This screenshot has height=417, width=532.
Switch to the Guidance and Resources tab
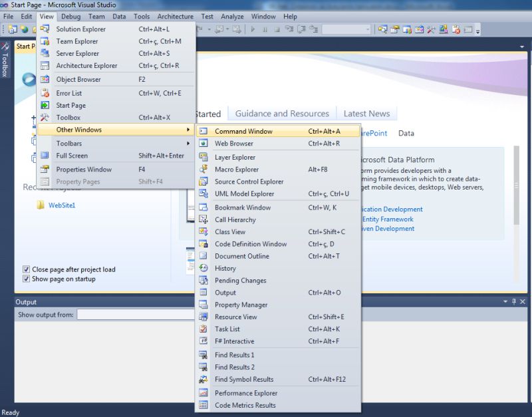coord(282,113)
